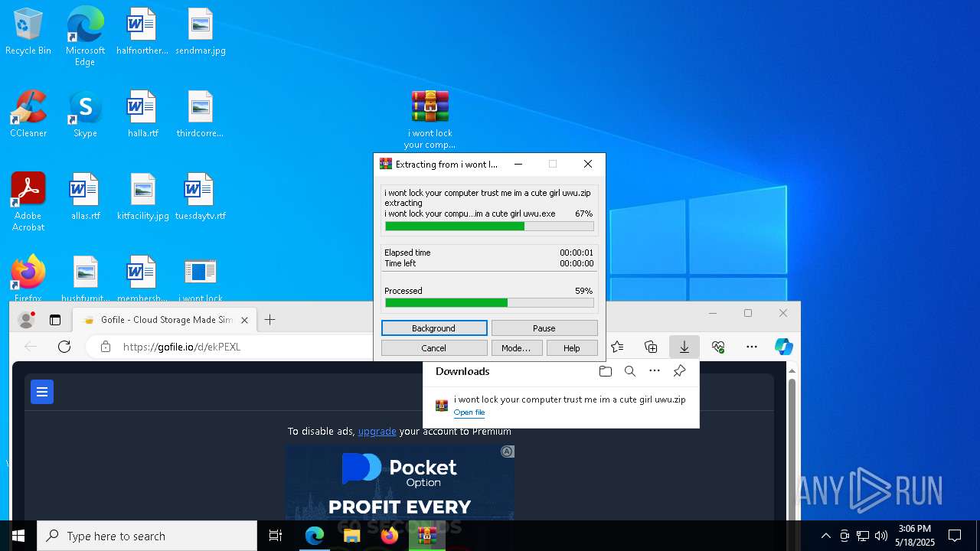Select the sendmar.jpg image file
The width and height of the screenshot is (980, 551).
click(x=201, y=32)
